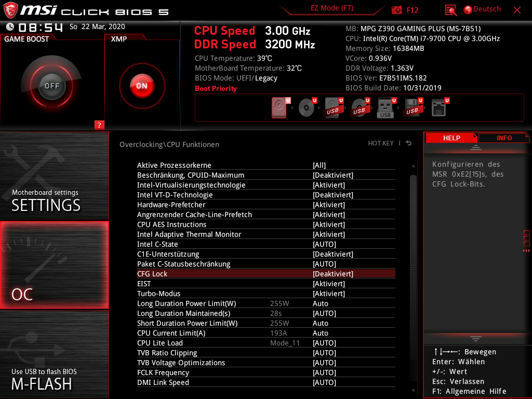Click the Deutsch language globe icon
This screenshot has width=532, height=399.
pyautogui.click(x=468, y=10)
